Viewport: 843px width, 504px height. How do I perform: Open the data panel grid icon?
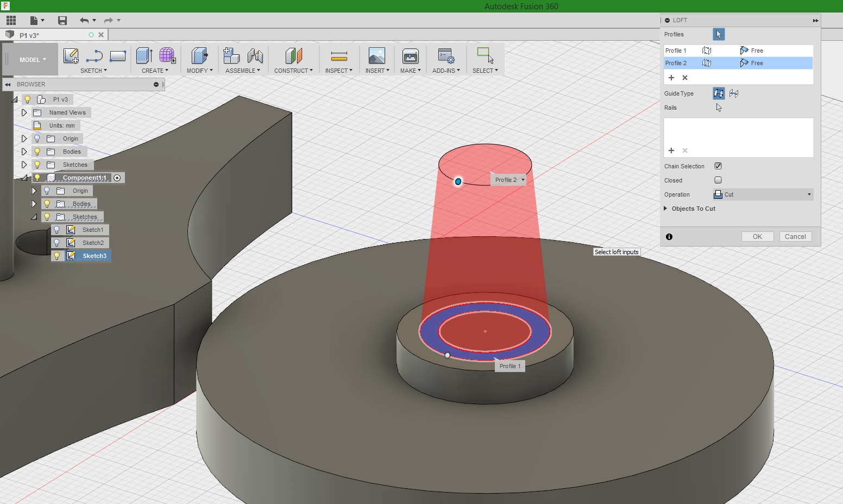tap(11, 21)
